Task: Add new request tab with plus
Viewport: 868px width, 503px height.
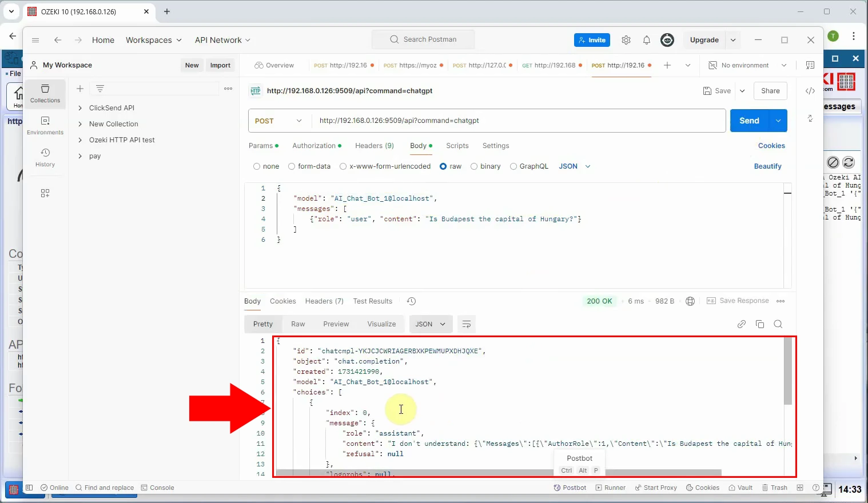Action: click(667, 65)
